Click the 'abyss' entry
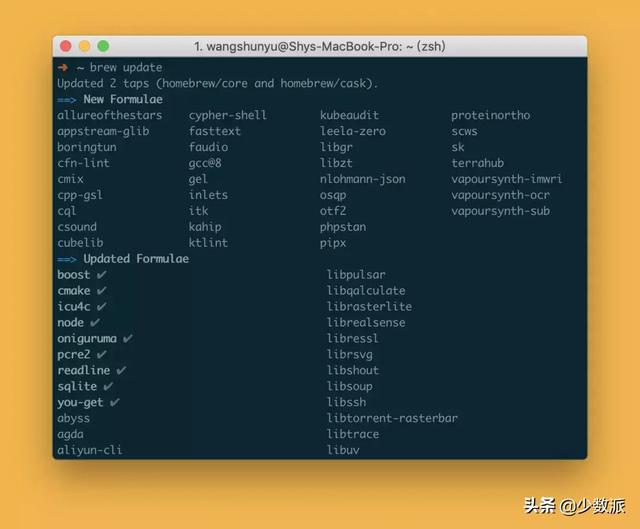 (x=73, y=418)
